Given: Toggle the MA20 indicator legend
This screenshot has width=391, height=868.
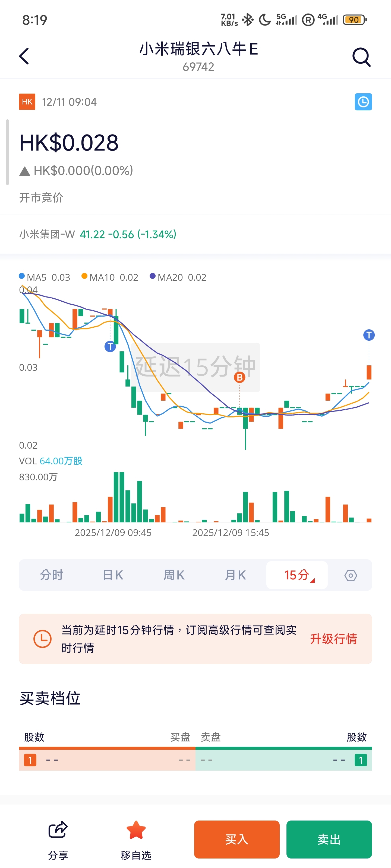Looking at the screenshot, I should pos(178,277).
